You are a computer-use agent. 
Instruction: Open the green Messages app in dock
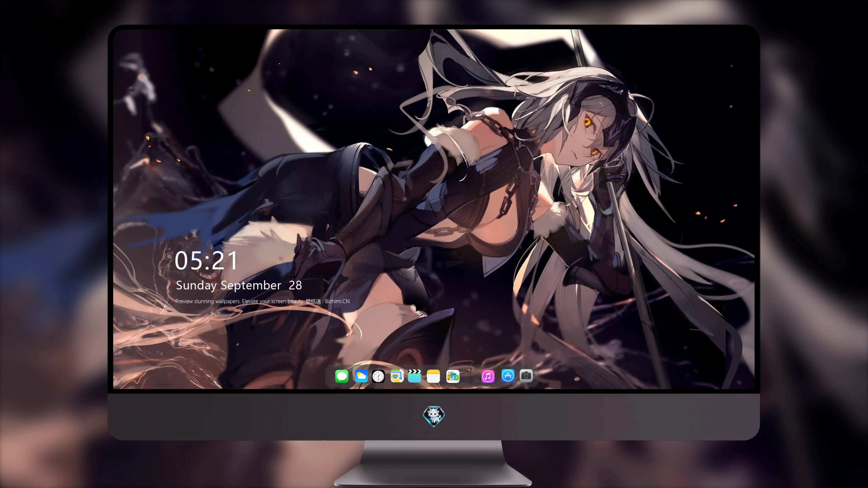[342, 376]
